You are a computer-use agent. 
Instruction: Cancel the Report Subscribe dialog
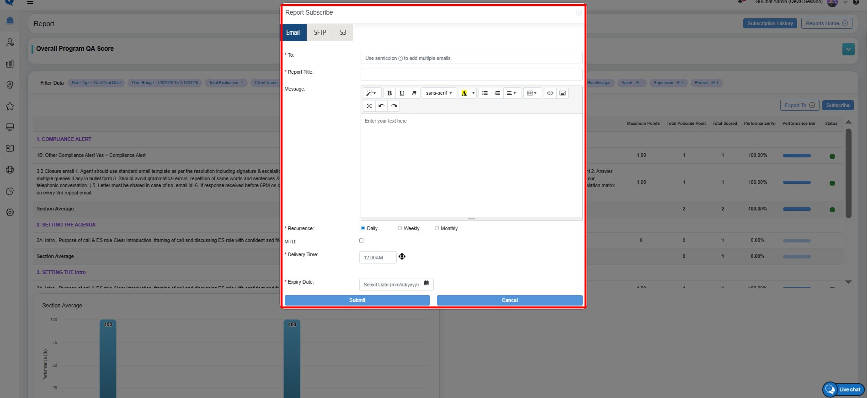(510, 300)
